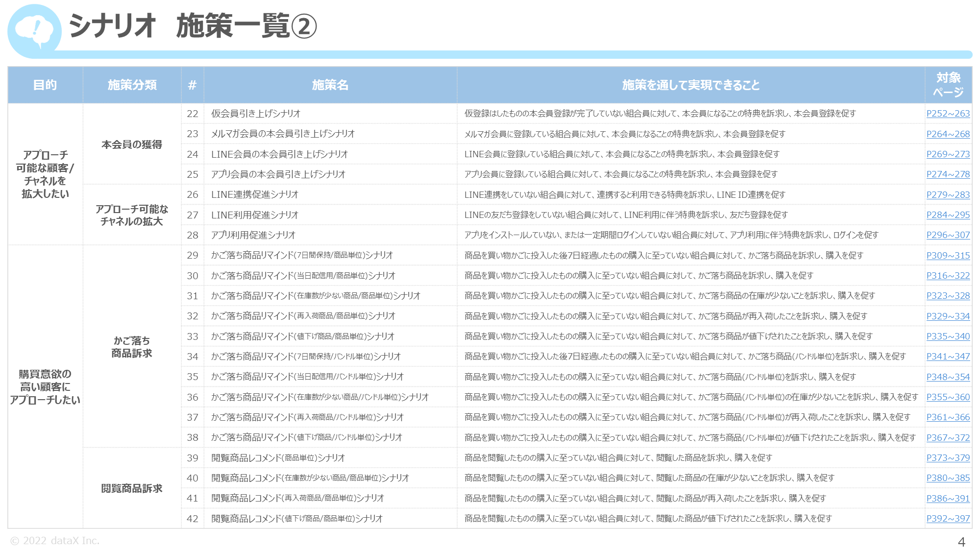
Task: Select LINE利用促進シナリオ
Action: coord(255,215)
